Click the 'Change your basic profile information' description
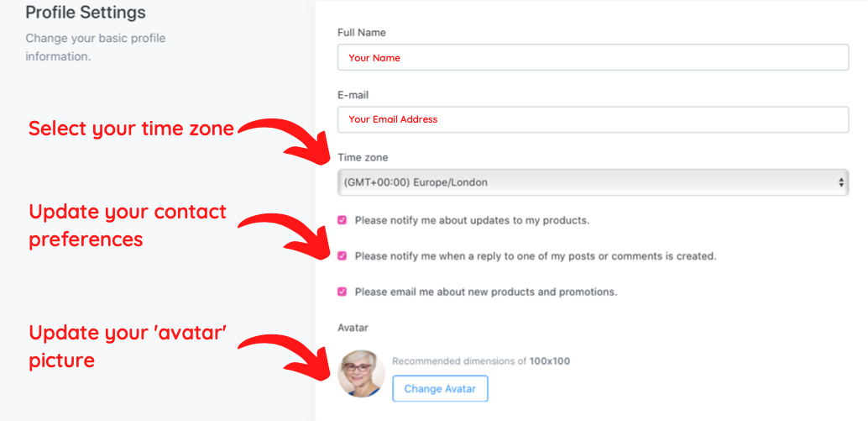868x421 pixels. point(95,48)
